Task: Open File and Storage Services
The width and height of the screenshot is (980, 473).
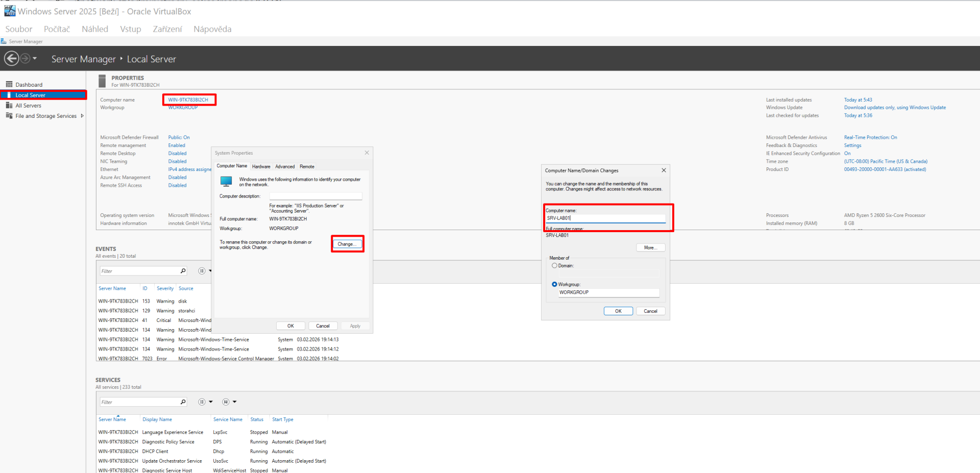Action: point(45,116)
